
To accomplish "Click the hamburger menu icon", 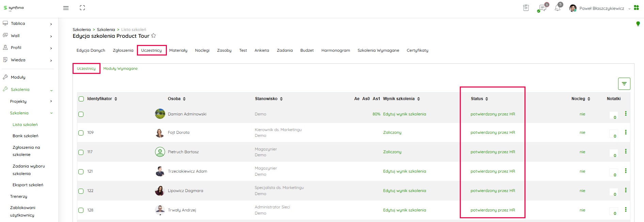I will (66, 8).
